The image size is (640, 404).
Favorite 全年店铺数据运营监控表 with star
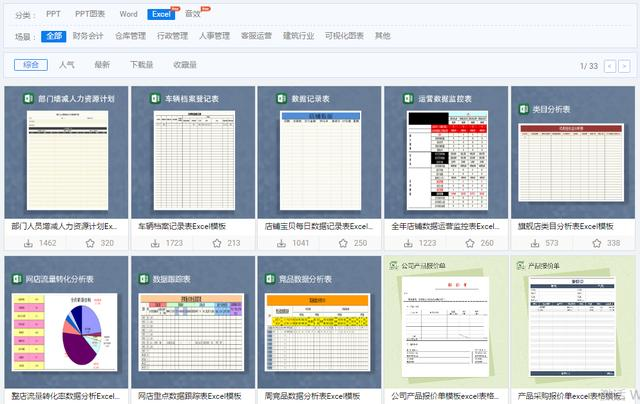[470, 243]
